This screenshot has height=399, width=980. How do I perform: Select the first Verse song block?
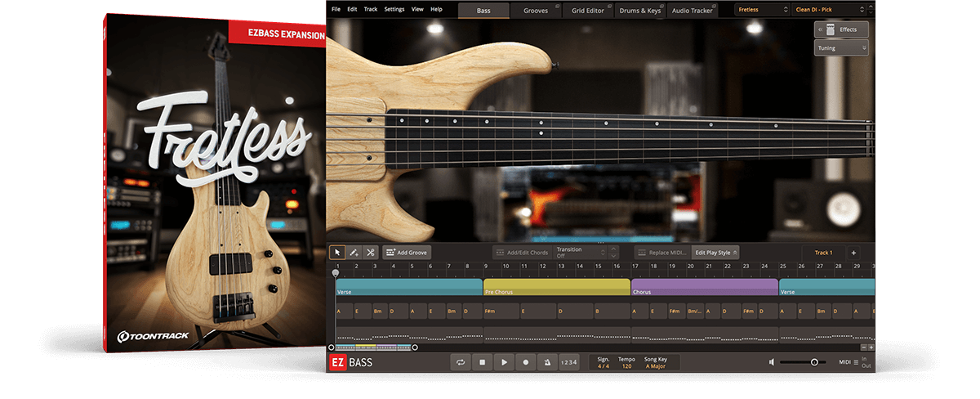tap(408, 287)
